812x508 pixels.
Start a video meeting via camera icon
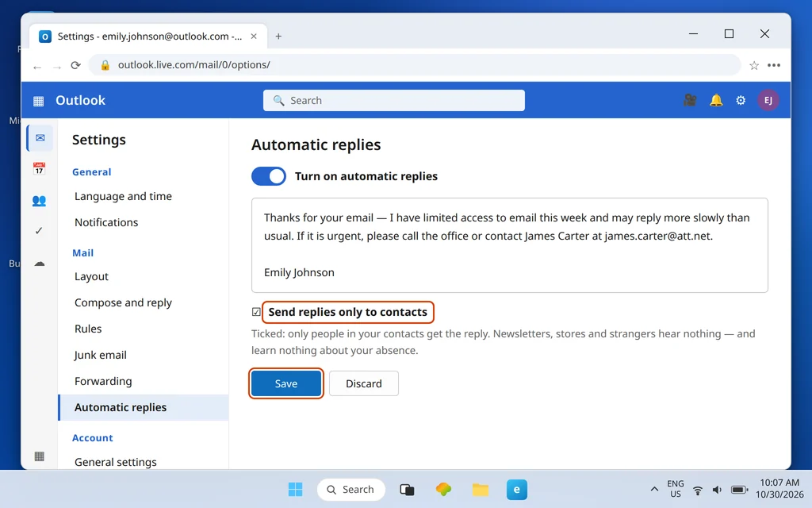point(690,100)
